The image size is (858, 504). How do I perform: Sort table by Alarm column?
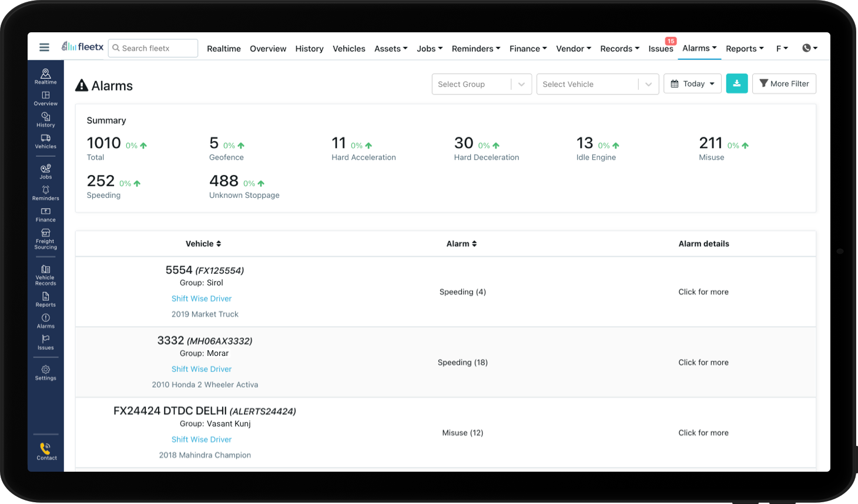click(x=461, y=244)
